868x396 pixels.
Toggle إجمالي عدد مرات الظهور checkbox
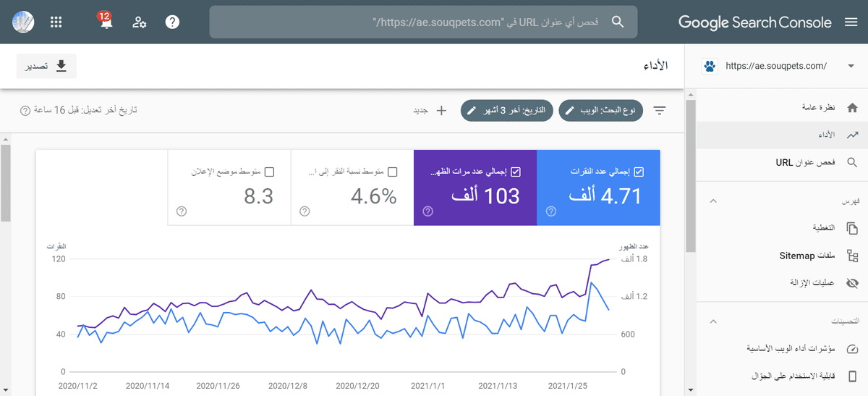click(x=515, y=172)
